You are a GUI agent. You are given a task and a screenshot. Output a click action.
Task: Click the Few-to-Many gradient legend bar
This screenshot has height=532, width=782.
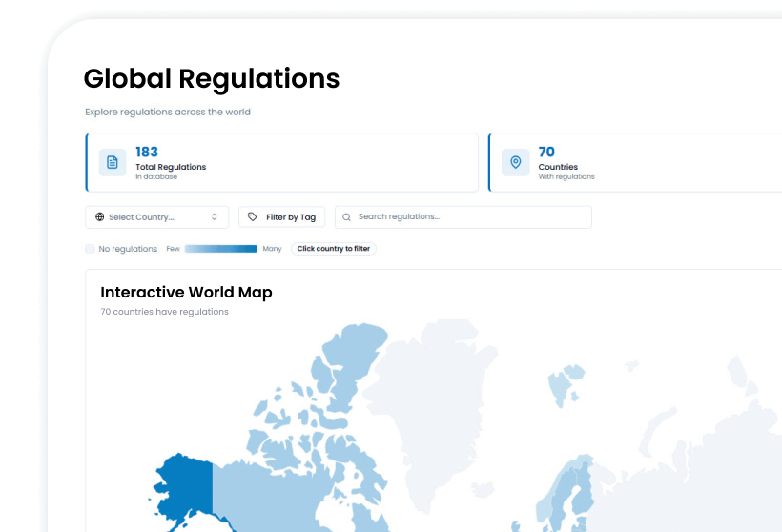[x=221, y=248]
